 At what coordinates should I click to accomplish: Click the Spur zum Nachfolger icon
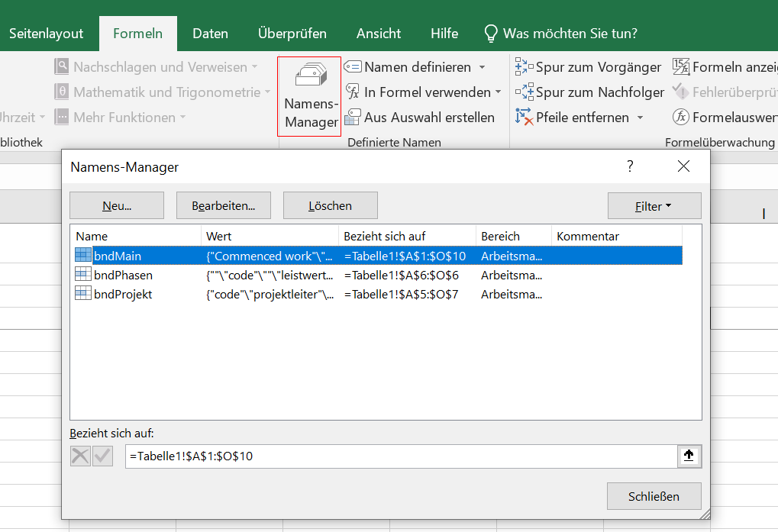pos(524,92)
